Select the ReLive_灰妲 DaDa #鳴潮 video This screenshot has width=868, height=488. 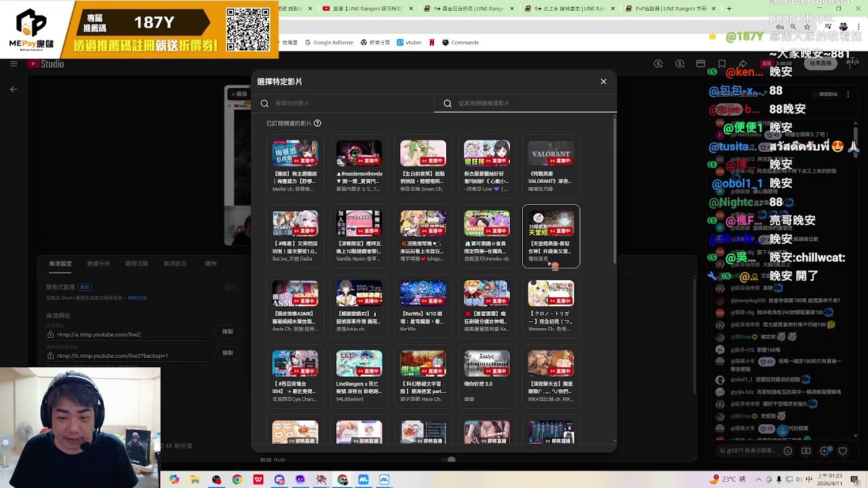point(295,236)
